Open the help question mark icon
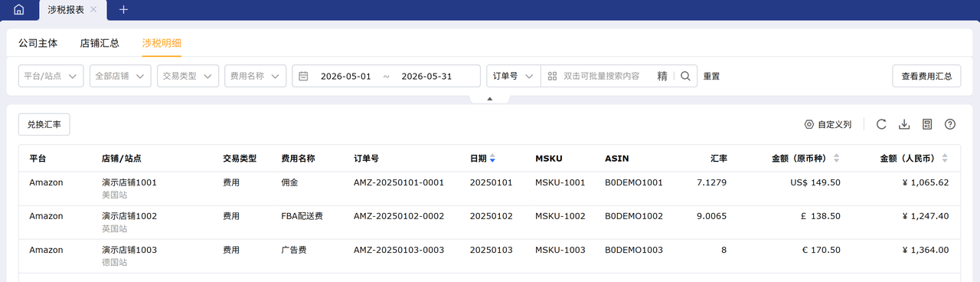 click(950, 124)
